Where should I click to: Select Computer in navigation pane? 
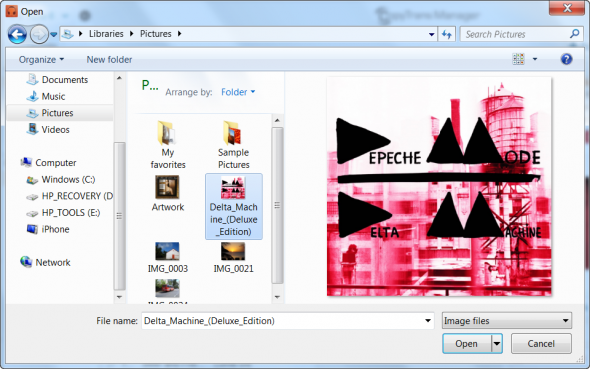48,162
